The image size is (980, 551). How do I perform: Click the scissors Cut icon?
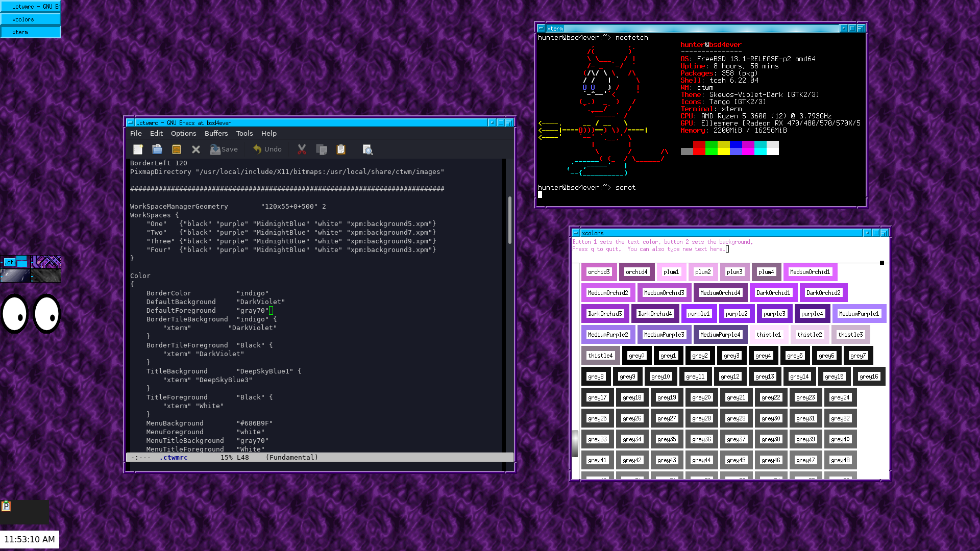tap(302, 149)
